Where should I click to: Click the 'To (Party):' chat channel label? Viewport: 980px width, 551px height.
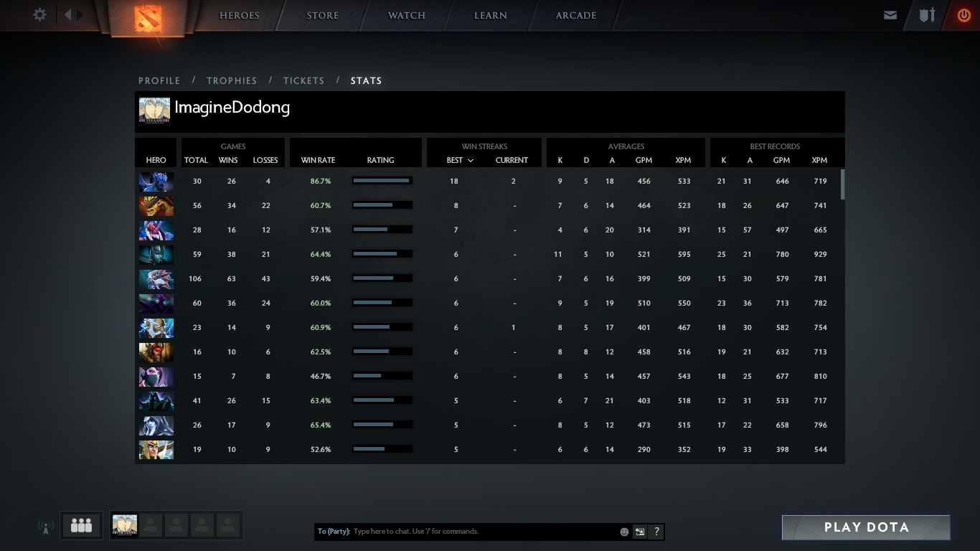[x=334, y=532]
